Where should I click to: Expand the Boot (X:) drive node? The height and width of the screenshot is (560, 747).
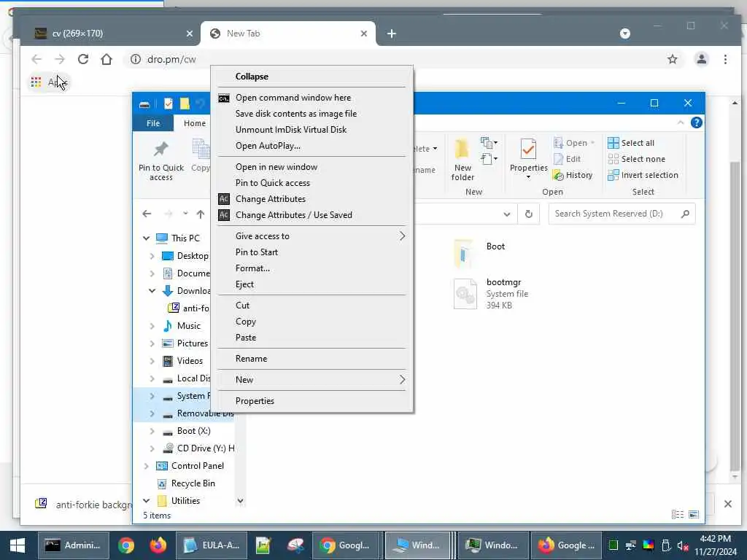[x=152, y=431]
